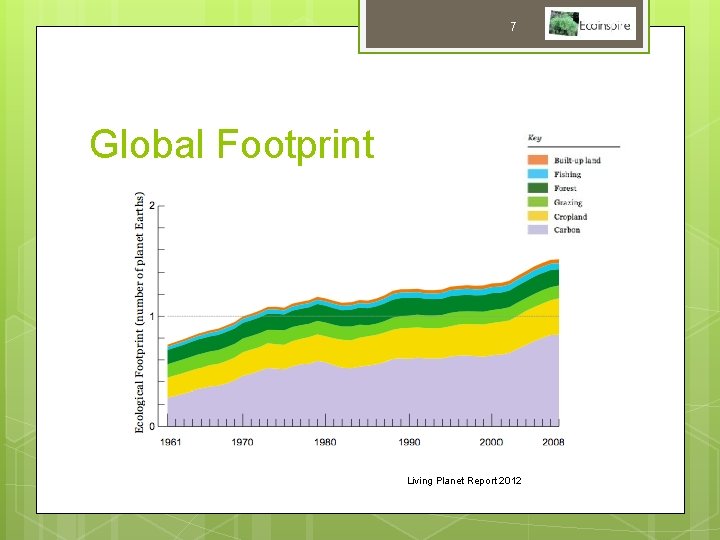This screenshot has width=720, height=540.
Task: Click the y-axis value 2
Action: click(x=152, y=206)
